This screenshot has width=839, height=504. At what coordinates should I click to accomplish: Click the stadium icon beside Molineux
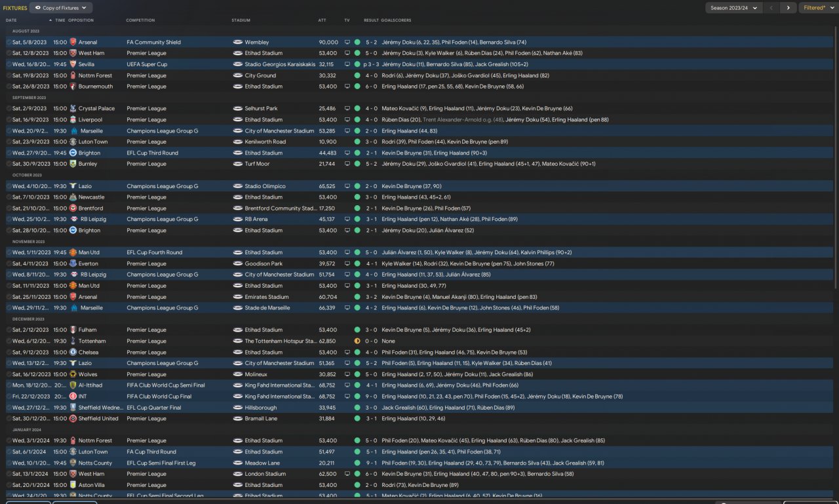[237, 374]
